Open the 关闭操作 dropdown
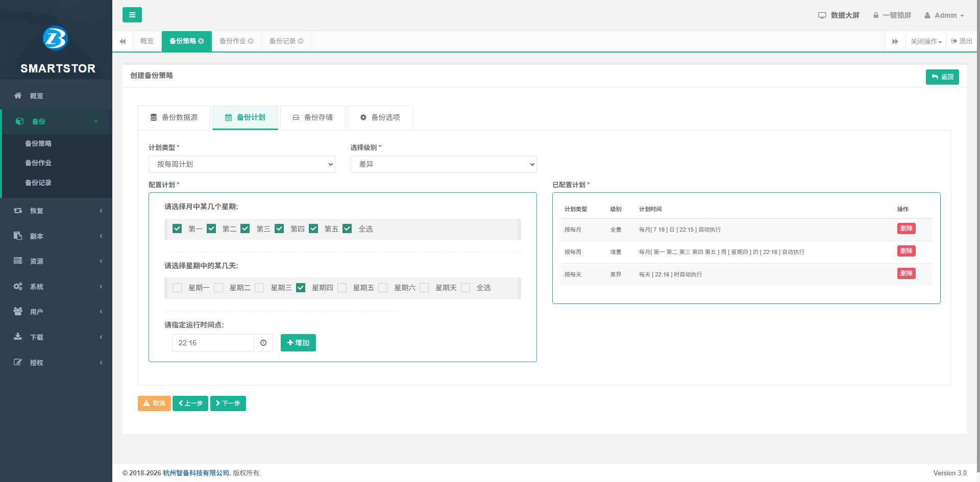 point(926,41)
